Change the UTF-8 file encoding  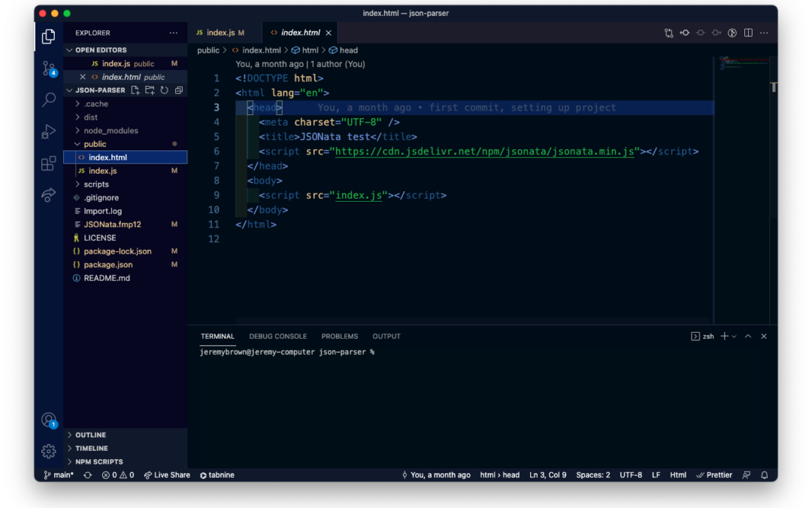(x=631, y=476)
